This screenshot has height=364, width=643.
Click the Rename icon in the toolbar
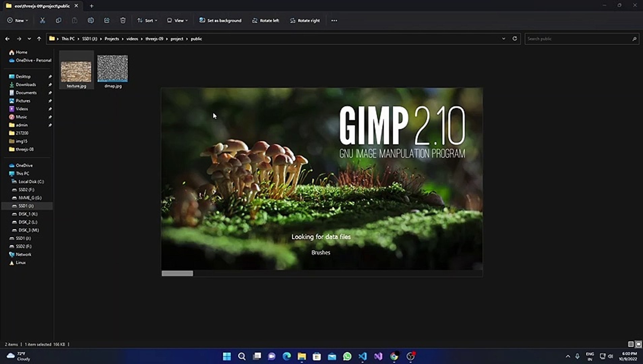91,21
